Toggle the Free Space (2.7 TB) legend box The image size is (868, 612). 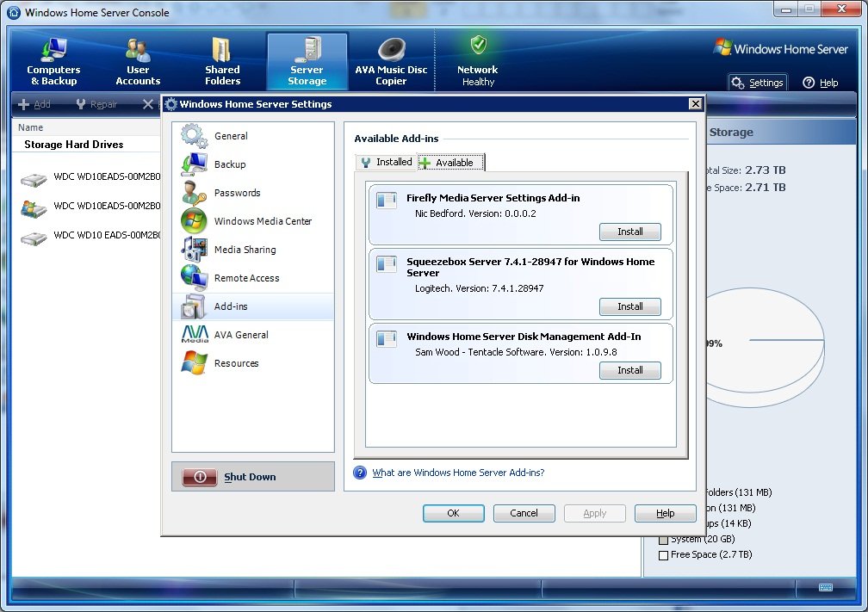tap(663, 555)
